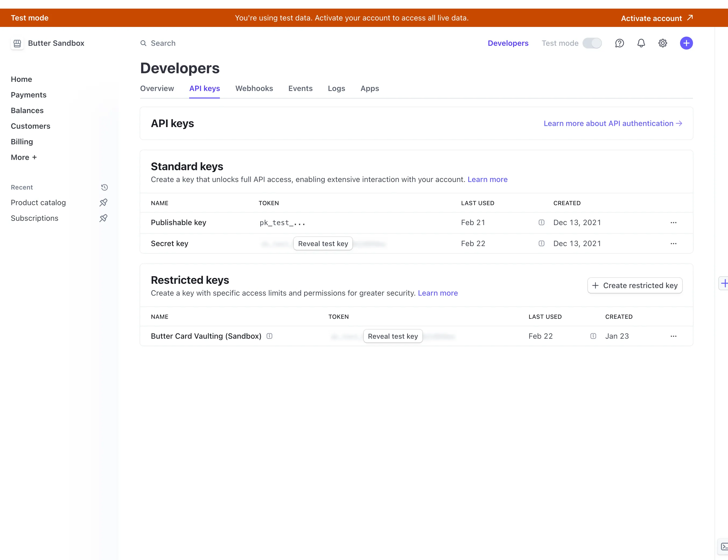Viewport: 728px width, 560px height.
Task: Toggle the Test mode switch
Action: [x=592, y=43]
